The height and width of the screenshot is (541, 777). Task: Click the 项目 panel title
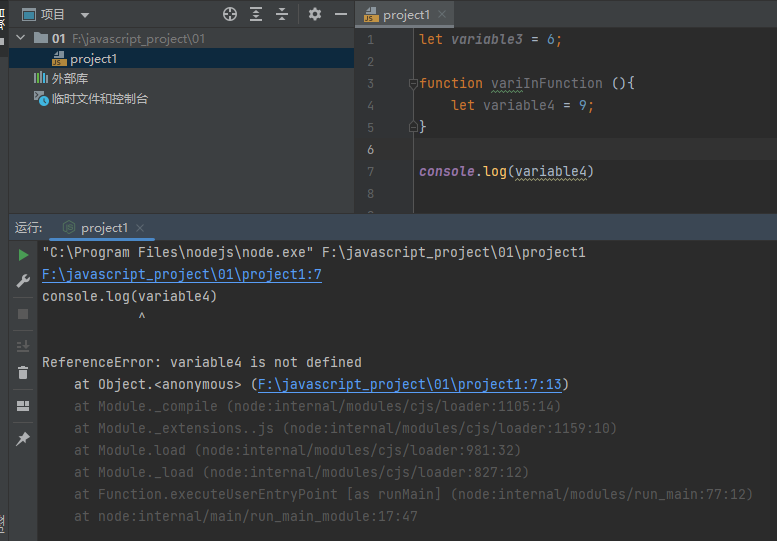pyautogui.click(x=53, y=14)
